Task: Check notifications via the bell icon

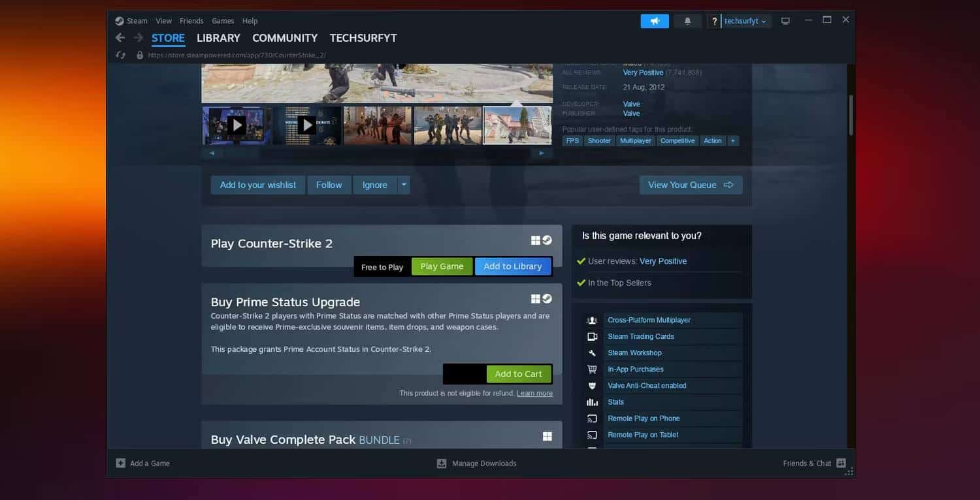Action: coord(687,20)
